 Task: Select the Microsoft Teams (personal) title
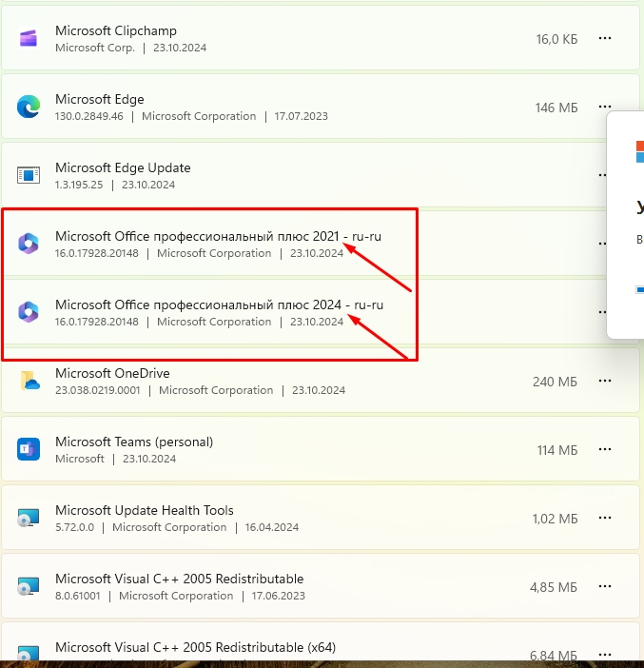pos(134,442)
